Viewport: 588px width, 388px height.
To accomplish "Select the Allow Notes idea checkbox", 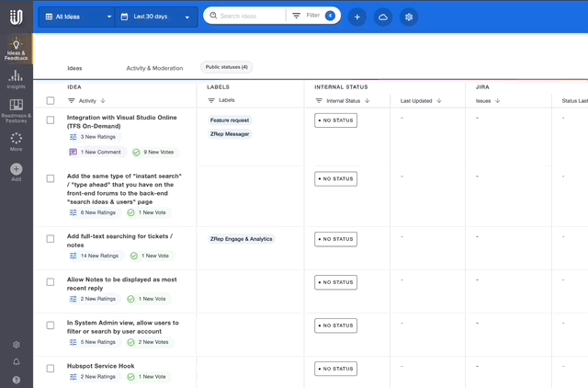I will pyautogui.click(x=51, y=282).
